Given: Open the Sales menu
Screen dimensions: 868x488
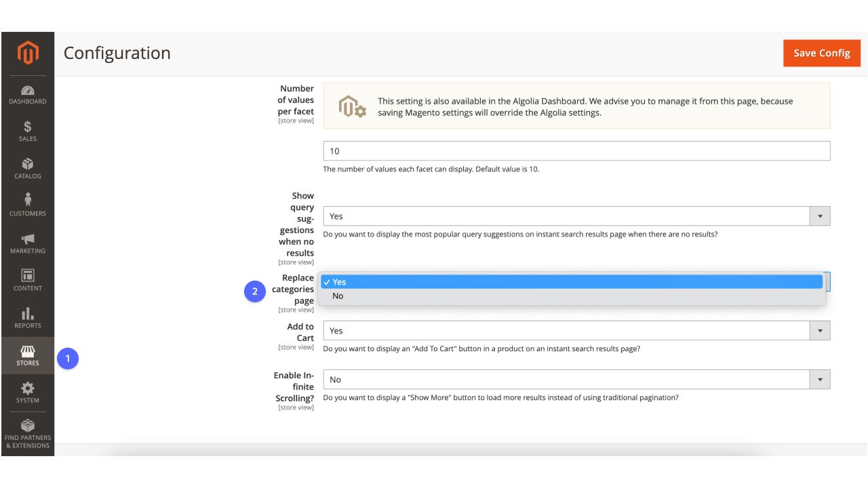Looking at the screenshot, I should click(x=28, y=131).
